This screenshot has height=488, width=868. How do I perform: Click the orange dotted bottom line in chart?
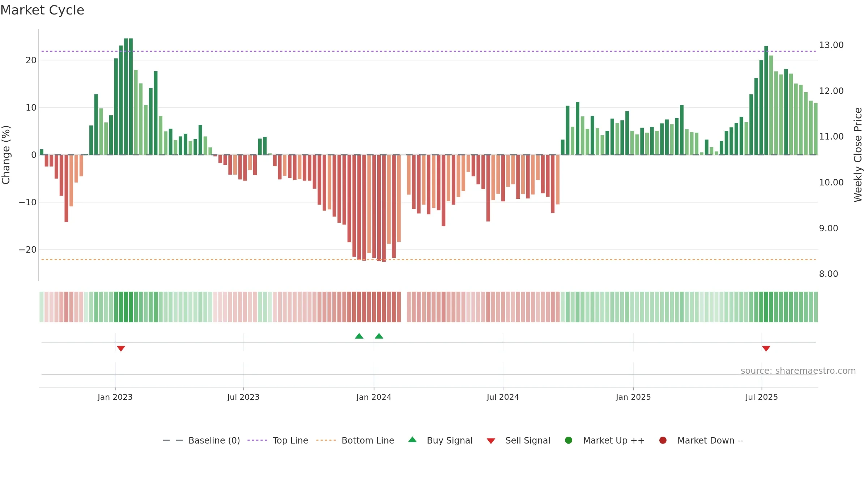[429, 260]
